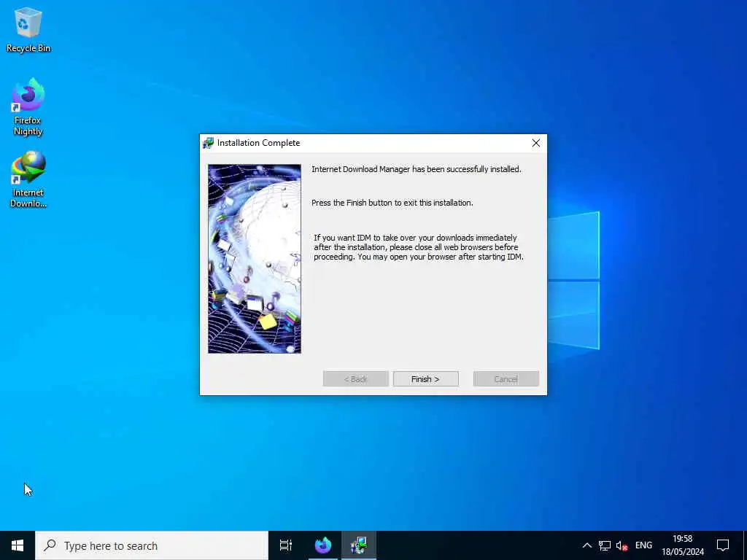
Task: Click the IDM installer taskbar icon
Action: [x=359, y=545]
